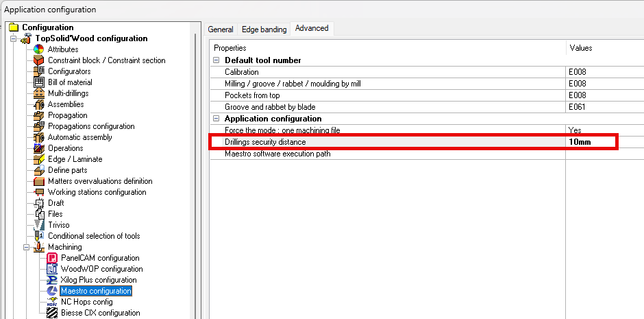Open the Edge banding tab

coord(264,29)
